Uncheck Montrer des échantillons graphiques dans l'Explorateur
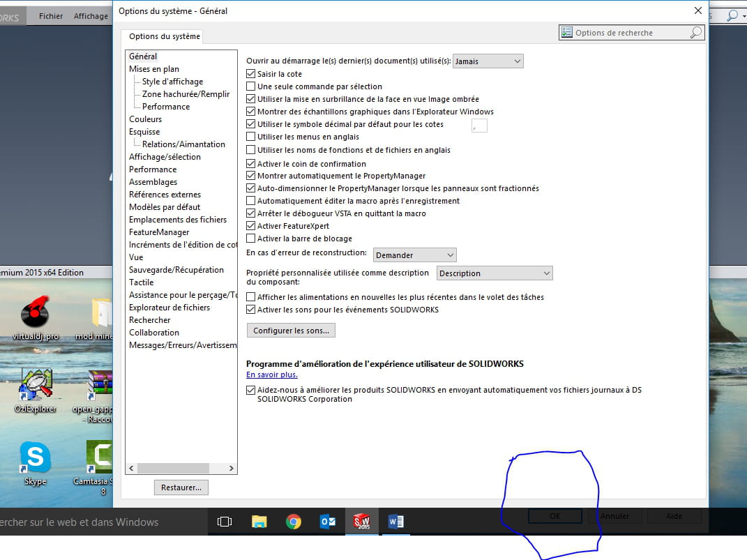The height and width of the screenshot is (560, 747). click(250, 112)
